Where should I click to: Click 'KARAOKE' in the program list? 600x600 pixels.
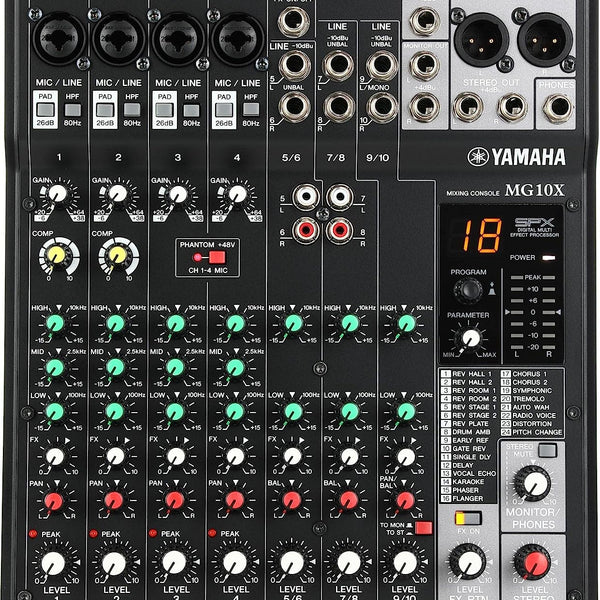click(x=468, y=482)
